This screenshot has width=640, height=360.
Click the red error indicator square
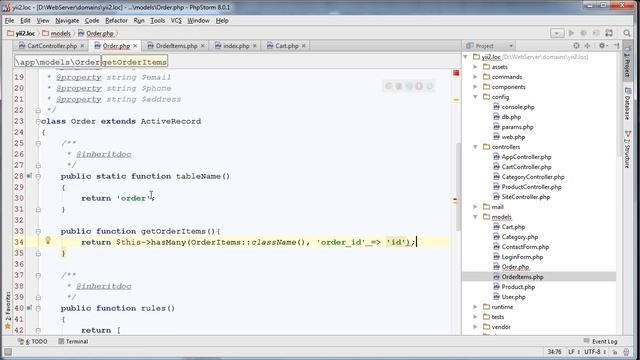click(x=456, y=73)
